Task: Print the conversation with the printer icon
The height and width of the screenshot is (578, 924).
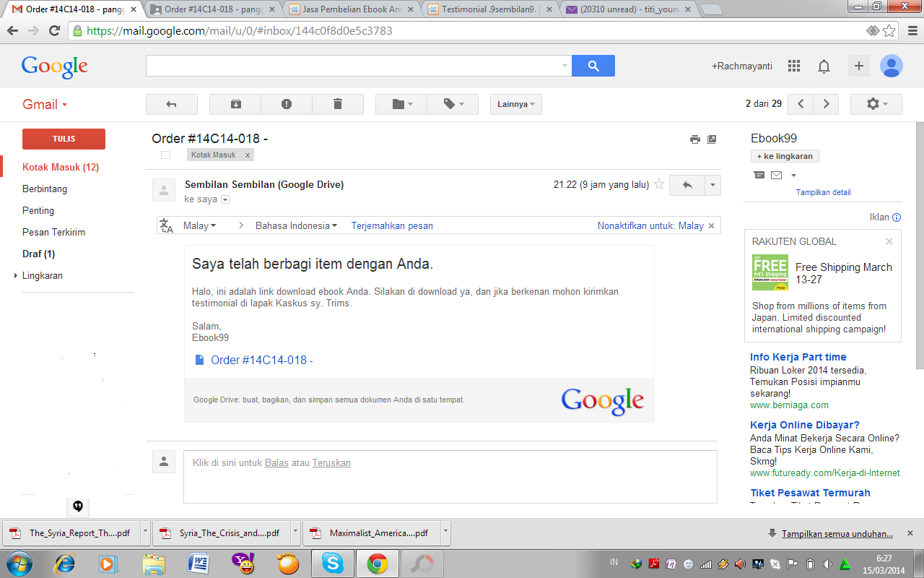Action: click(x=695, y=139)
